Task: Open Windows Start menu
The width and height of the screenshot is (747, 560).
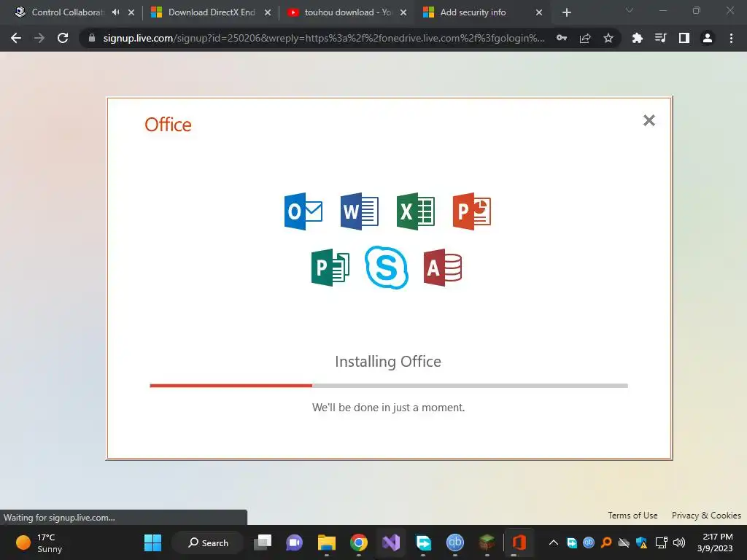Action: click(153, 542)
